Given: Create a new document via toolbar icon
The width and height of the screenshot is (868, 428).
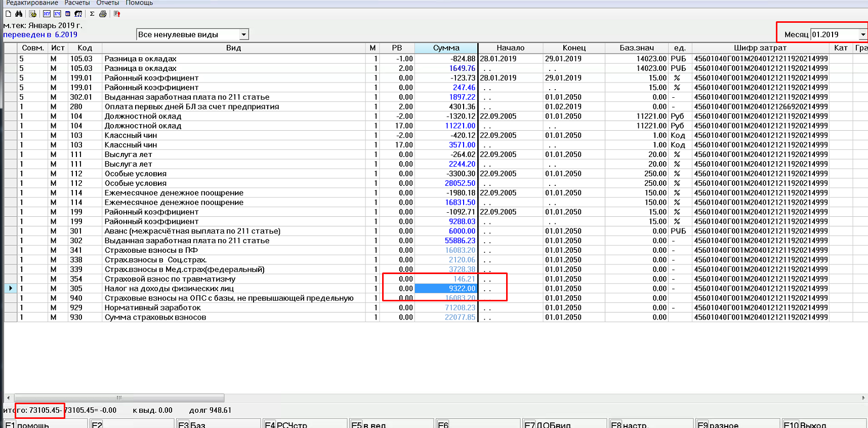Looking at the screenshot, I should pos(8,14).
